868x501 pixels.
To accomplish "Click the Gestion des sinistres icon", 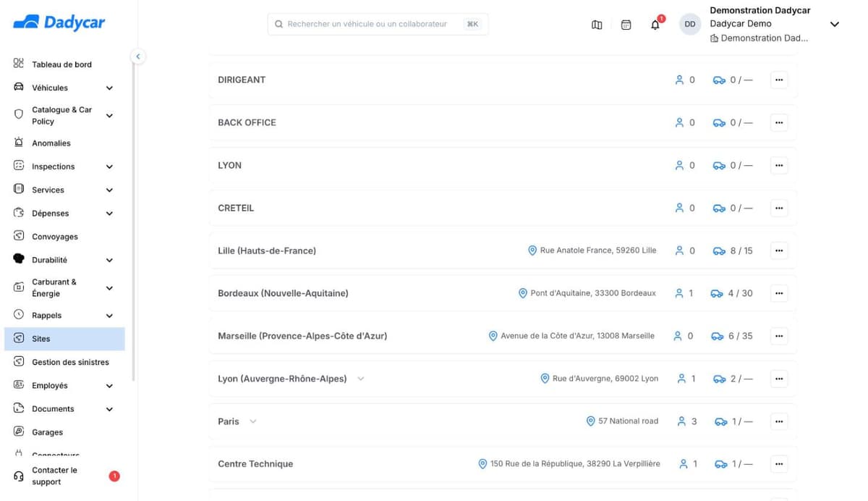I will 19,361.
